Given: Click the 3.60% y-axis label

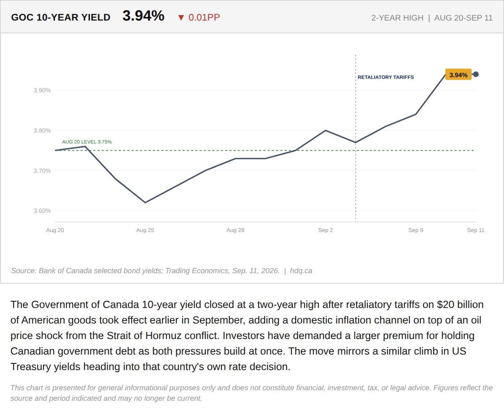Looking at the screenshot, I should coord(42,211).
